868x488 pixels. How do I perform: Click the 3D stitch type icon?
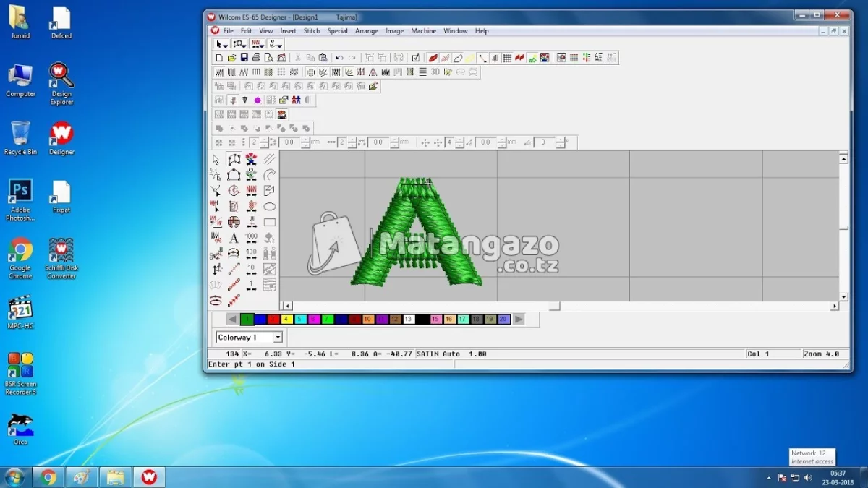point(435,72)
